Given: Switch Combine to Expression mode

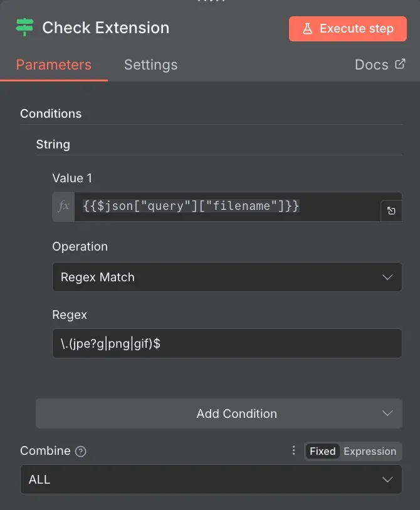Looking at the screenshot, I should [x=370, y=451].
